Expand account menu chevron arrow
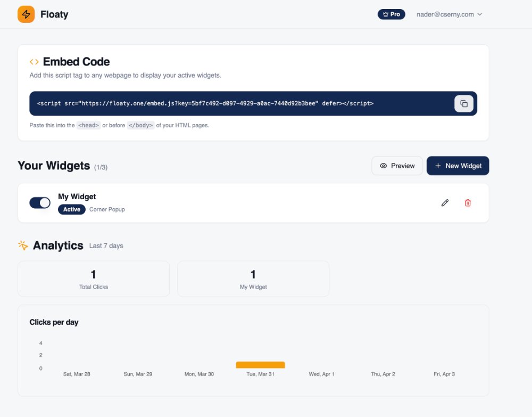 pos(479,14)
